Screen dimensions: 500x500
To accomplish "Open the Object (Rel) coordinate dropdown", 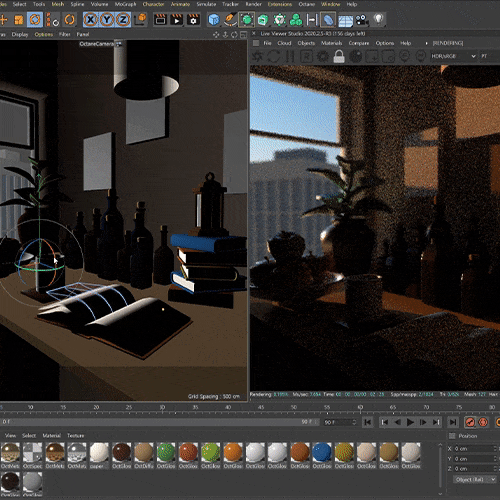I will tap(474, 479).
